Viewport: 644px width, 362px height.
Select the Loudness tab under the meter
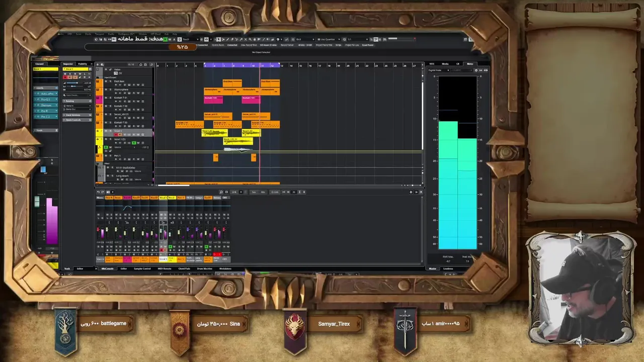point(448,268)
